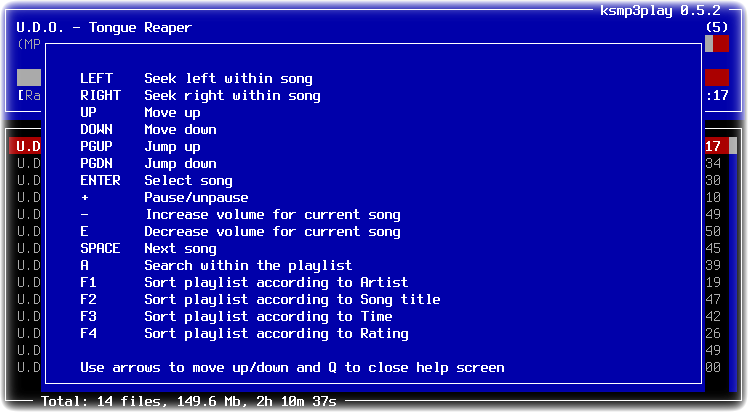Click 'Sort playlist according to Artist'
The image size is (748, 412).
click(276, 282)
